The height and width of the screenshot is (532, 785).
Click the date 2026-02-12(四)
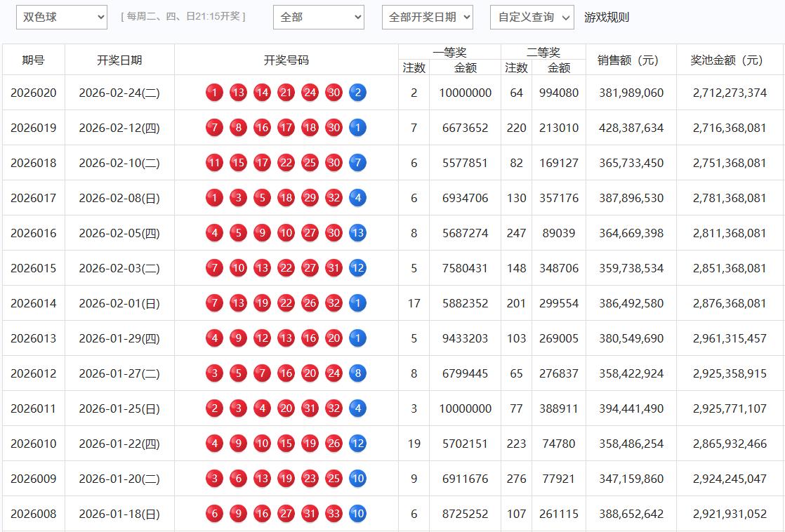119,128
